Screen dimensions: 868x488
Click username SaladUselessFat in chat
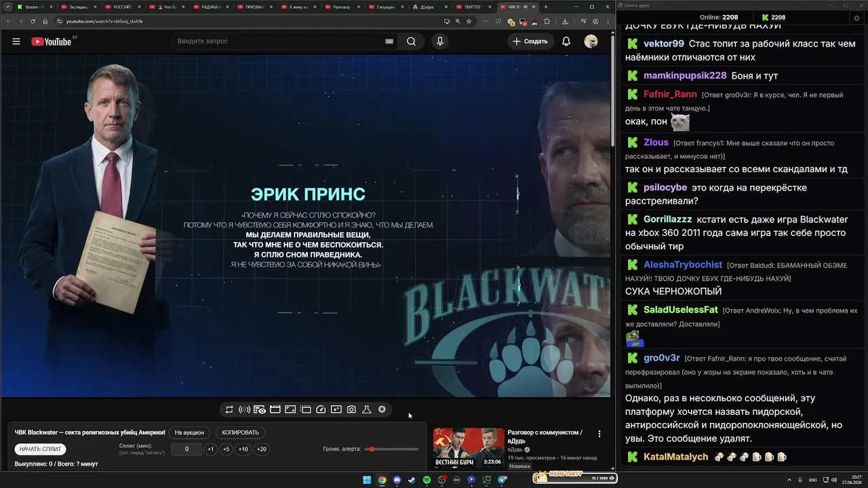point(680,310)
